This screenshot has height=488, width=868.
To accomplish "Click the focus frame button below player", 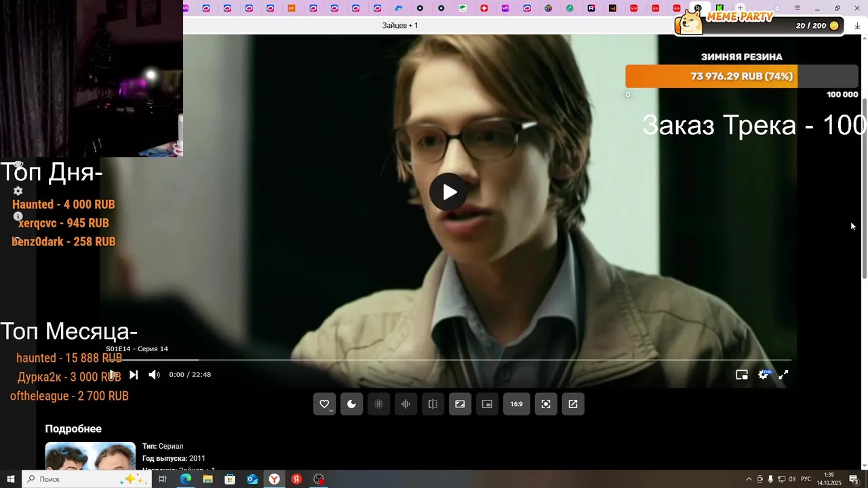I will [x=546, y=404].
